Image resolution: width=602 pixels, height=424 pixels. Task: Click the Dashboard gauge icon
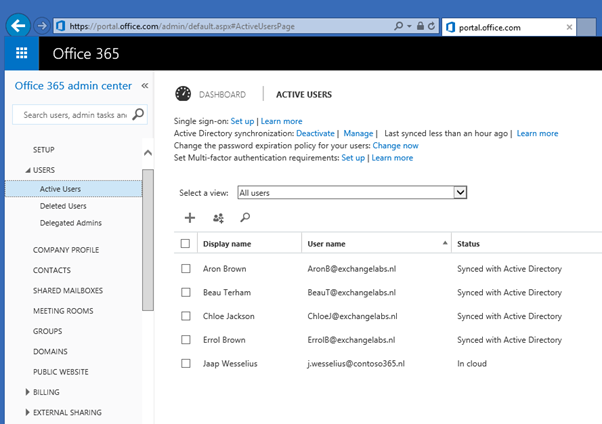(x=183, y=94)
